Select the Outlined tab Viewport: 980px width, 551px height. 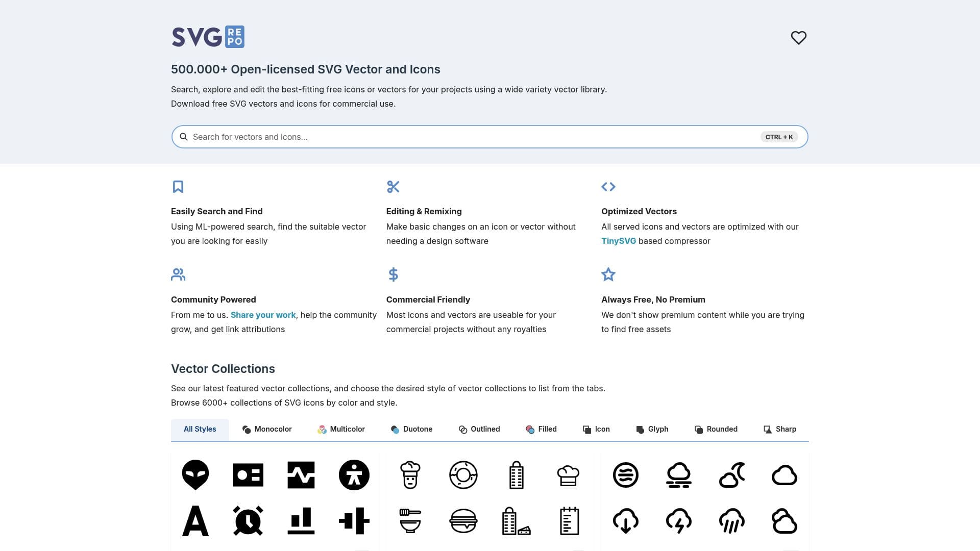(x=479, y=429)
